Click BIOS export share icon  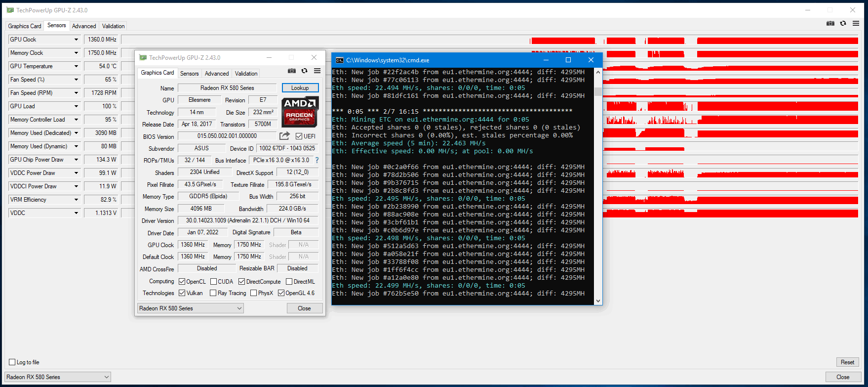pos(285,135)
